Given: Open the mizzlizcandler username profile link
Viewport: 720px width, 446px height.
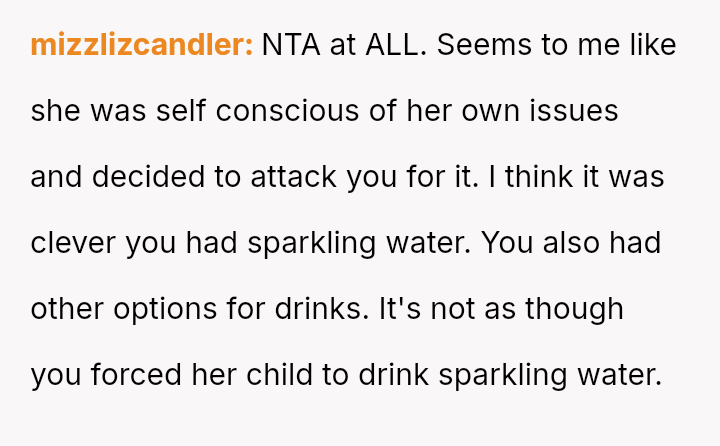Looking at the screenshot, I should coord(141,45).
